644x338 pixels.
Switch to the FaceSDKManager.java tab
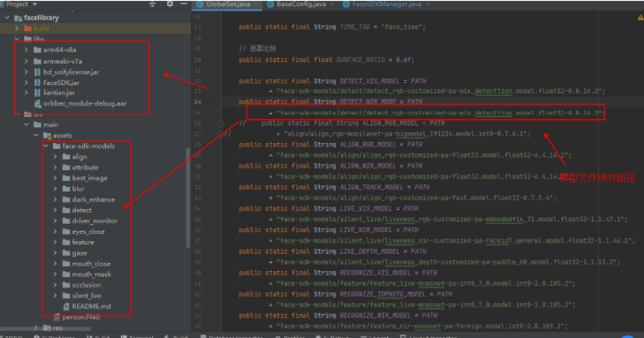387,4
